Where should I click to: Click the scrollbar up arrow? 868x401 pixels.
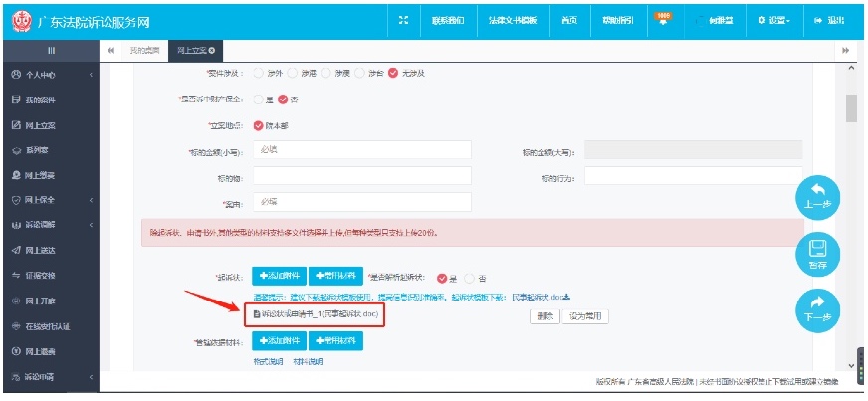tap(851, 68)
